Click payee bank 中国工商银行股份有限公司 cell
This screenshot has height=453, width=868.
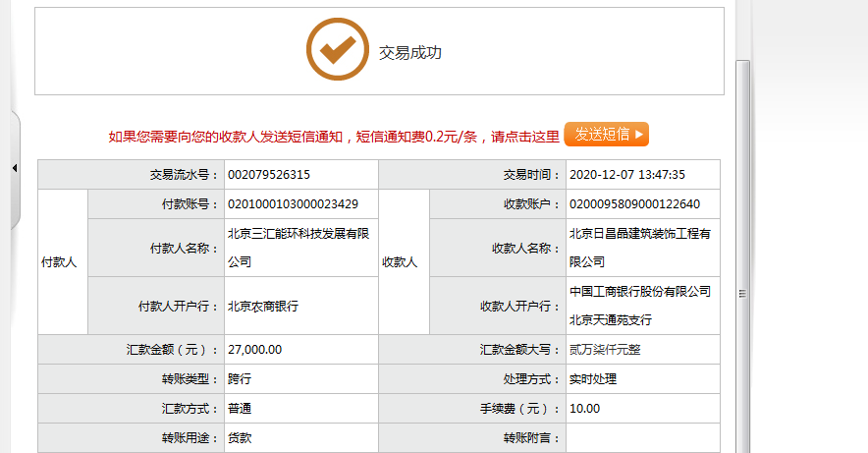tap(639, 306)
